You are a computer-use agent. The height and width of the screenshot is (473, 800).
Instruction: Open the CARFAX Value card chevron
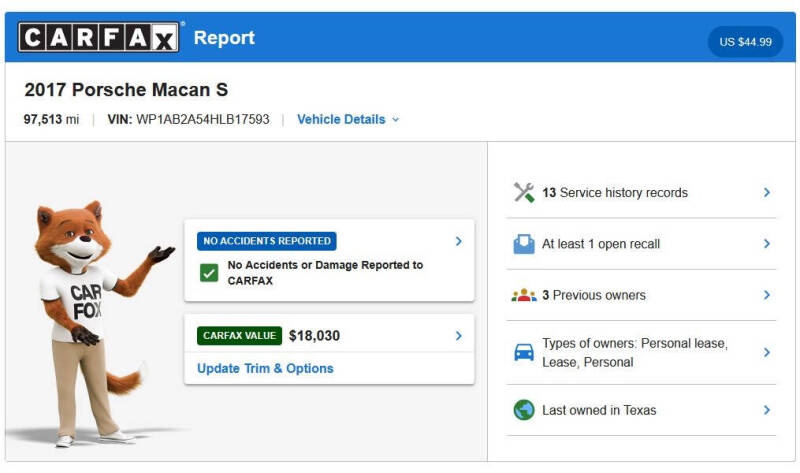click(458, 336)
